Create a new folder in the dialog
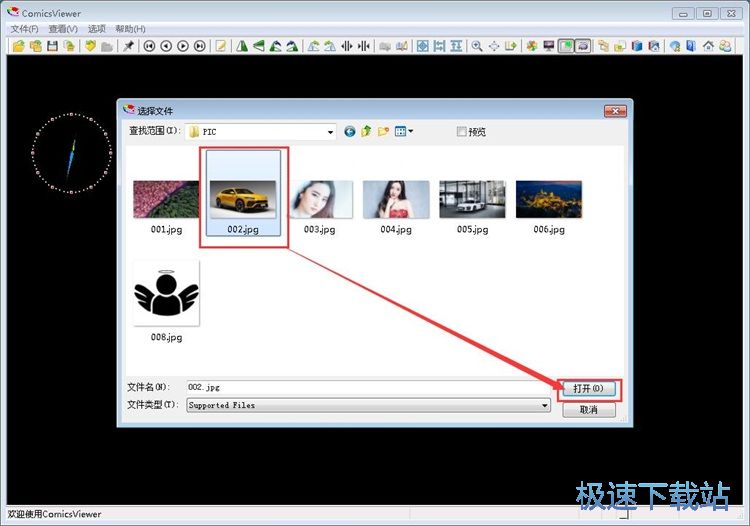 tap(383, 131)
